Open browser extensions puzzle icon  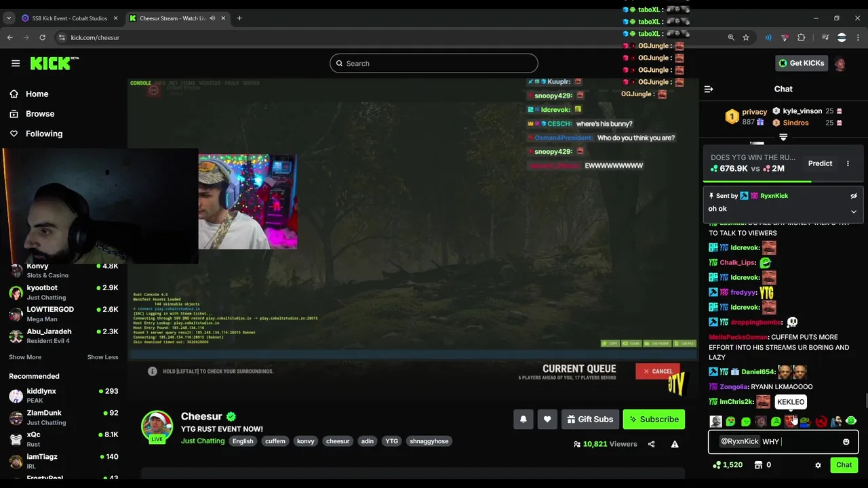802,37
